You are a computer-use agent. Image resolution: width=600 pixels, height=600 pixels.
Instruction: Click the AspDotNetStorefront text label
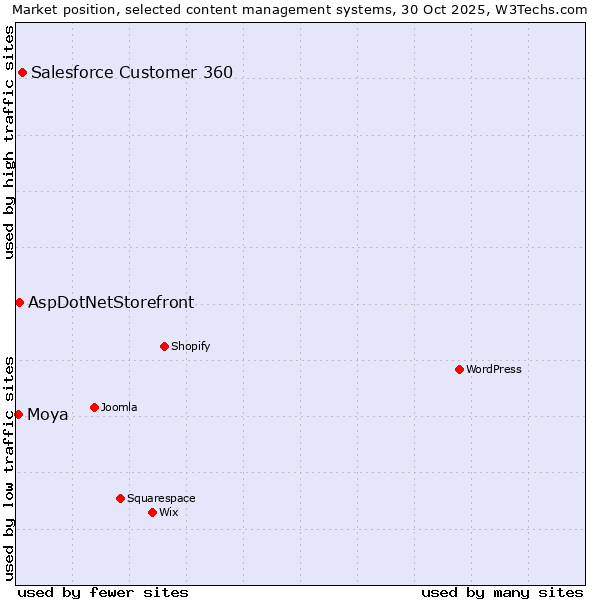click(111, 302)
